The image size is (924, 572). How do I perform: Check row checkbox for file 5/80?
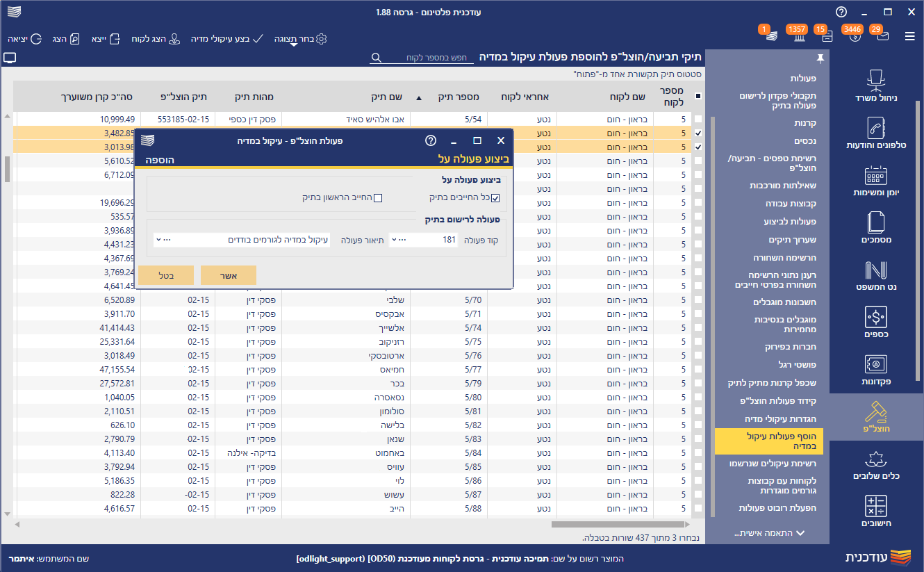(698, 398)
